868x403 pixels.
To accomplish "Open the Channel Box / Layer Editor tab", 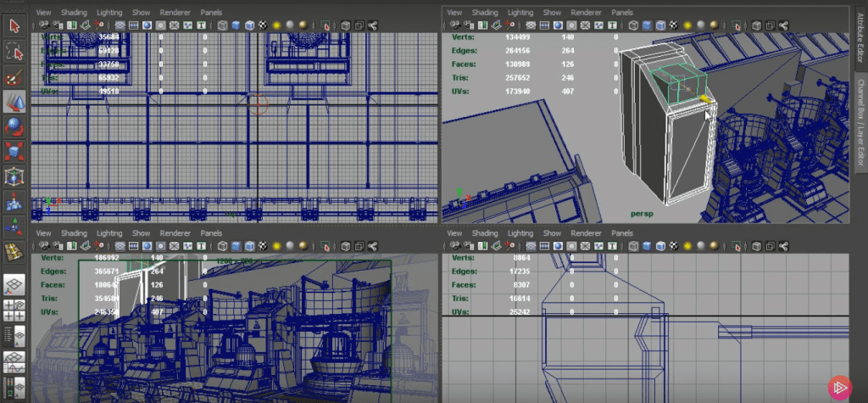I will 860,122.
